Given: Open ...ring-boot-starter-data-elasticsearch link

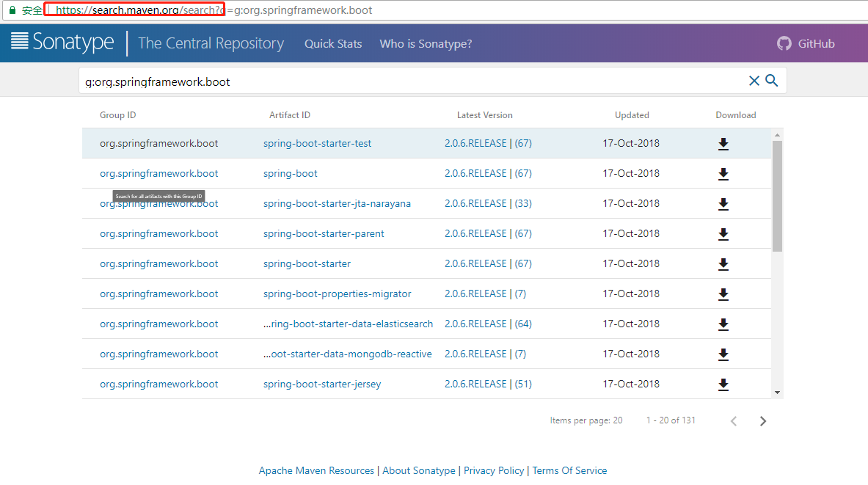Looking at the screenshot, I should click(349, 324).
